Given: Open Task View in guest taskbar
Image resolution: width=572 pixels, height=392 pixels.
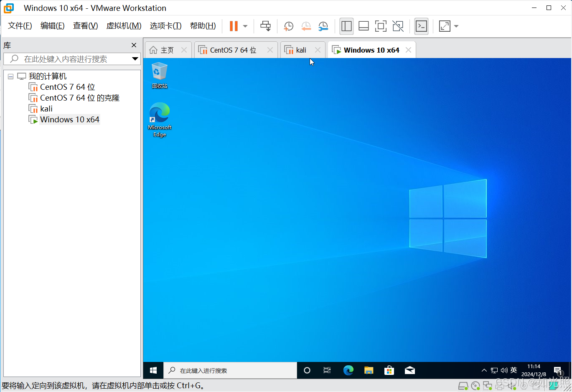Looking at the screenshot, I should (x=327, y=370).
